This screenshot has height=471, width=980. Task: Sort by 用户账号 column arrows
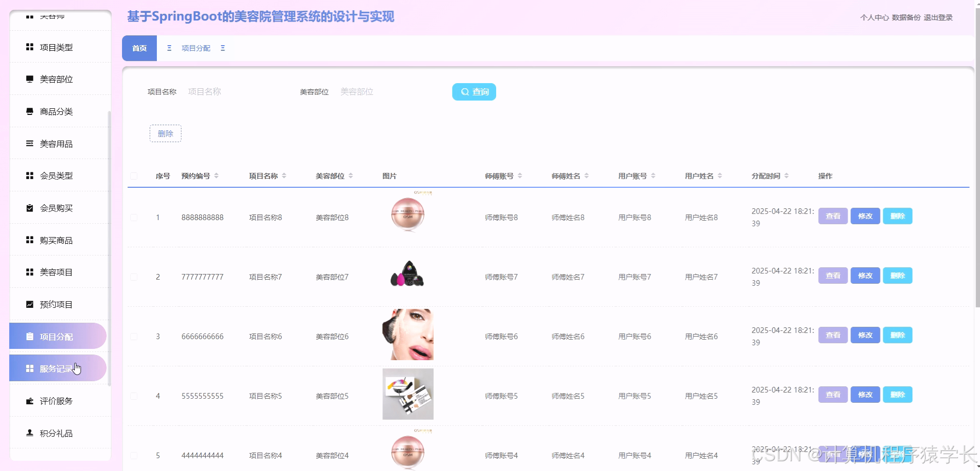point(653,176)
